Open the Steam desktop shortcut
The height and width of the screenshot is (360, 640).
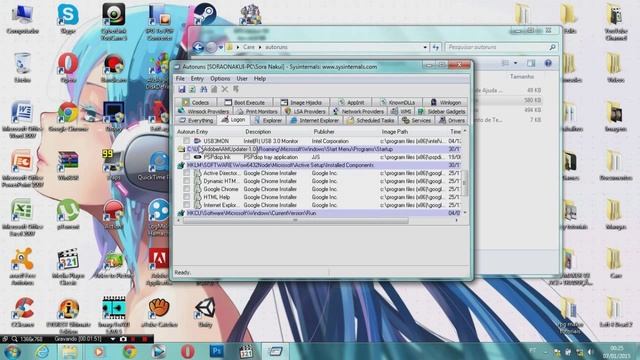(205, 15)
